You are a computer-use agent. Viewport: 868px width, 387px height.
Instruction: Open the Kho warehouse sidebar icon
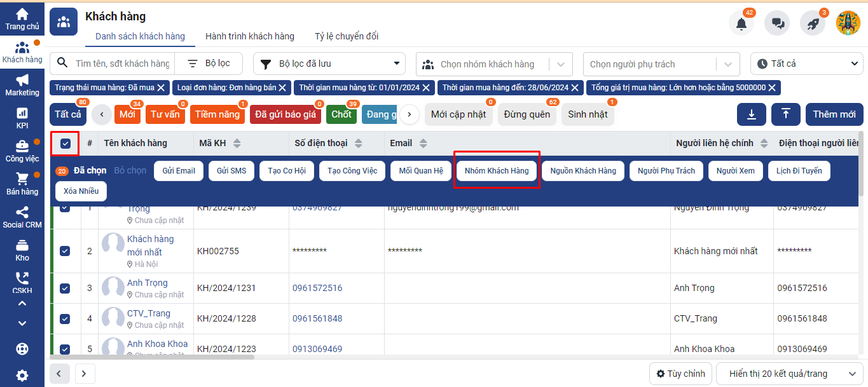22,250
